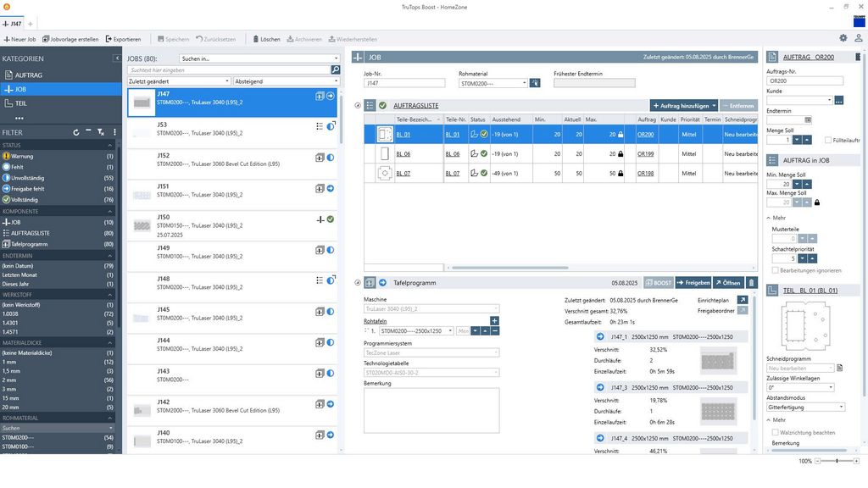This screenshot has height=488, width=868.
Task: Open application settings gear icon
Action: click(843, 38)
